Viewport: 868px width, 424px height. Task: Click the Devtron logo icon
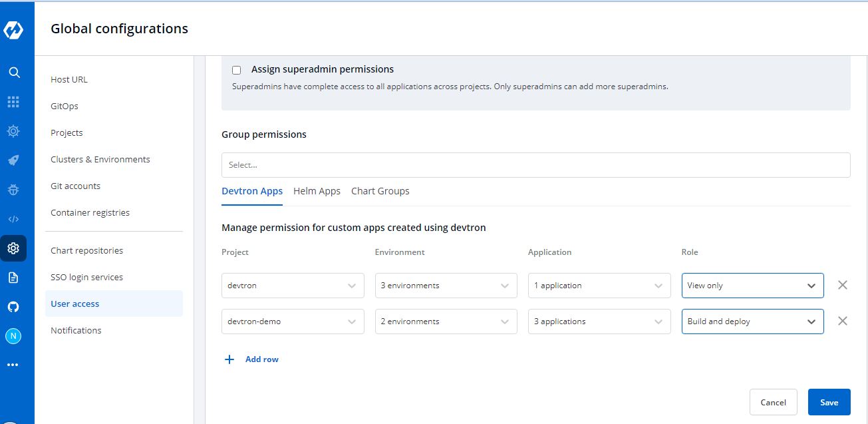[13, 30]
